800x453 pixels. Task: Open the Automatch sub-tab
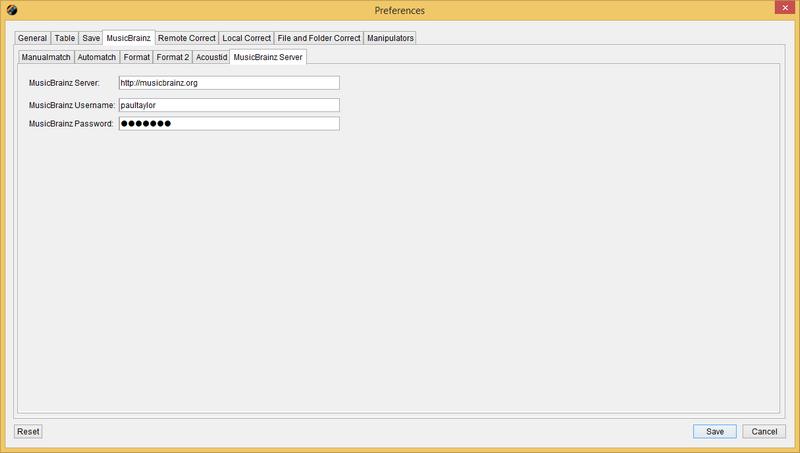pyautogui.click(x=96, y=57)
